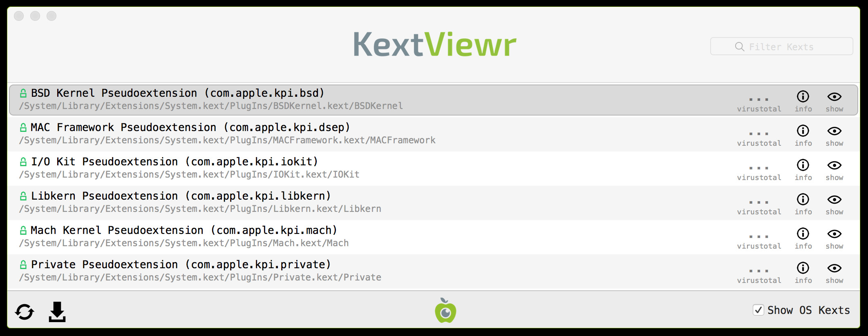Open info for BSD Kernel Pseudoextension
868x336 pixels.
tap(803, 100)
